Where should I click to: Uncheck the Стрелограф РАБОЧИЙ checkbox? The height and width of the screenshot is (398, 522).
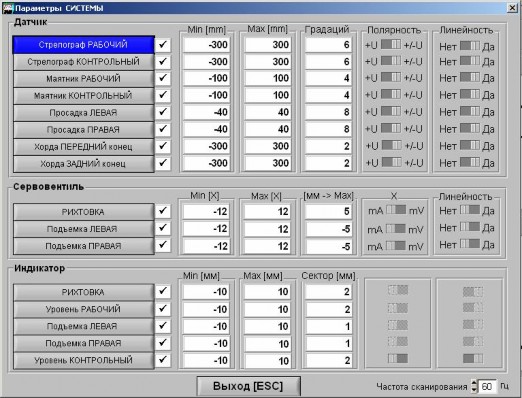[163, 45]
